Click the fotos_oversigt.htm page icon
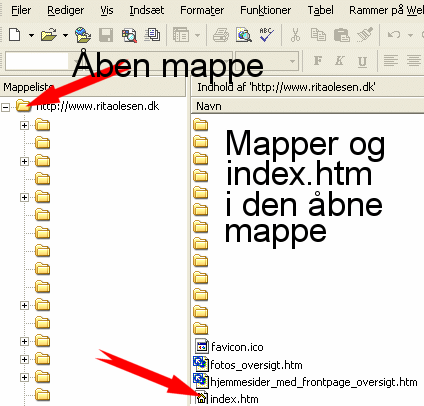424x406 pixels. (201, 364)
